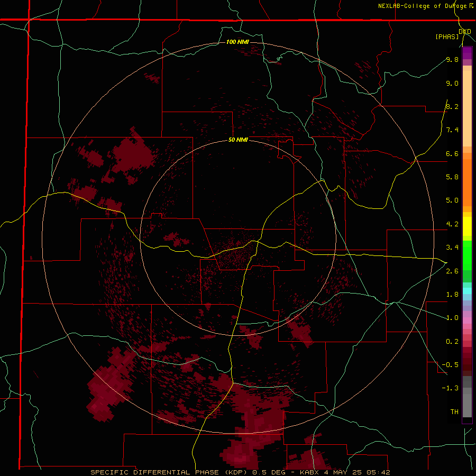Pick the pink segment of the color bar
The height and width of the screenshot is (476, 476).
click(467, 321)
